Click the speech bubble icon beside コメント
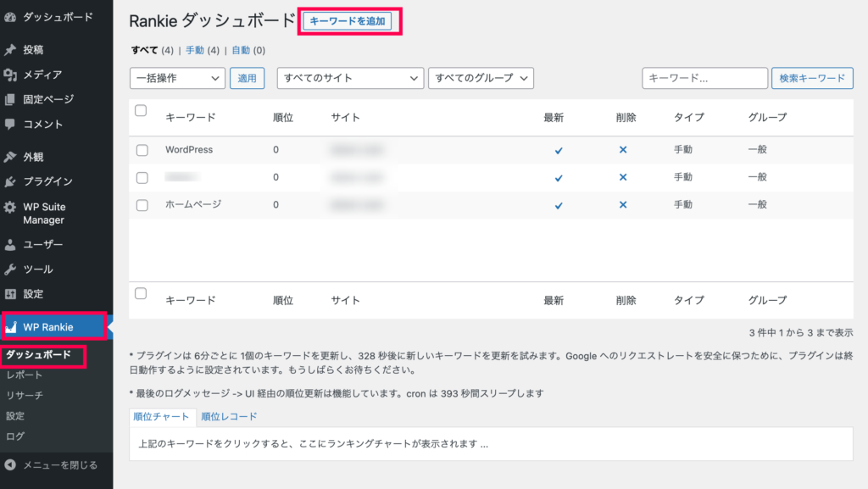 click(10, 125)
